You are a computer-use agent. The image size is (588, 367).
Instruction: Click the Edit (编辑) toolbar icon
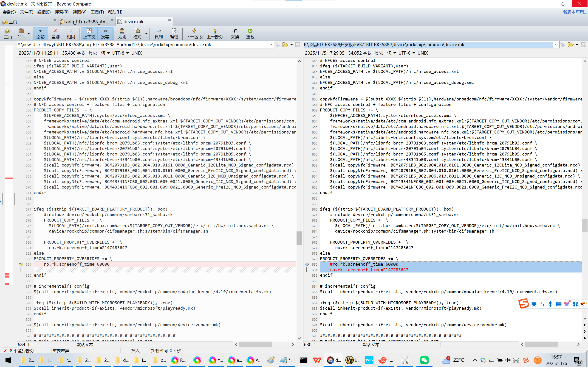(x=174, y=33)
